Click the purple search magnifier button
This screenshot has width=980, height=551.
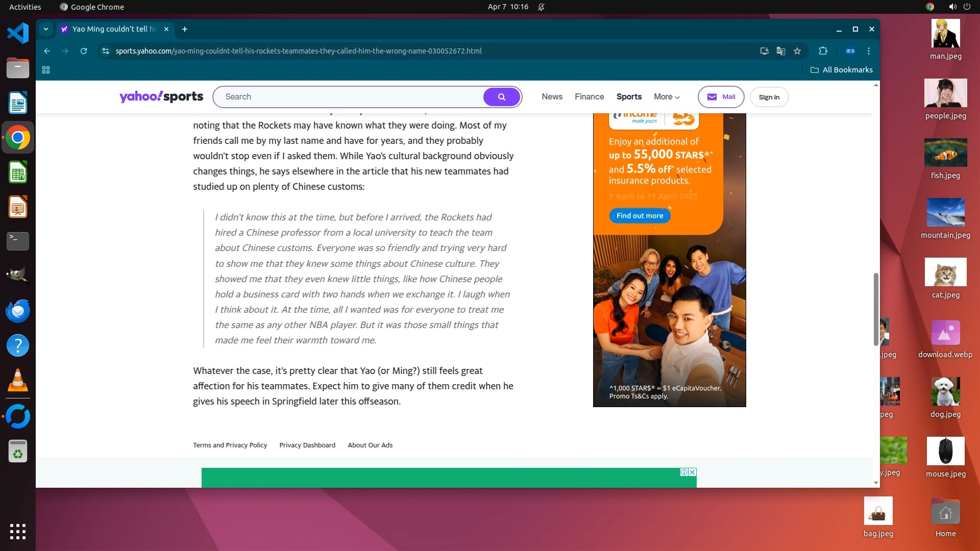tap(501, 97)
